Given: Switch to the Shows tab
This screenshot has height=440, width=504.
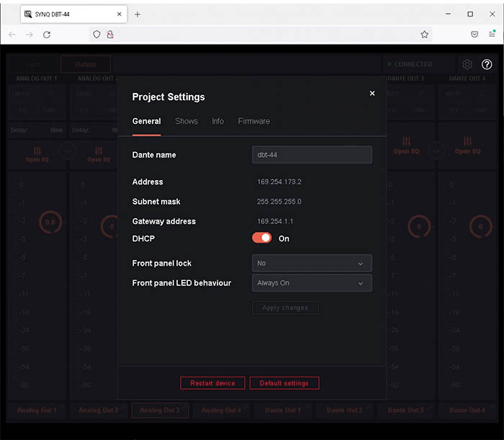Looking at the screenshot, I should 186,121.
